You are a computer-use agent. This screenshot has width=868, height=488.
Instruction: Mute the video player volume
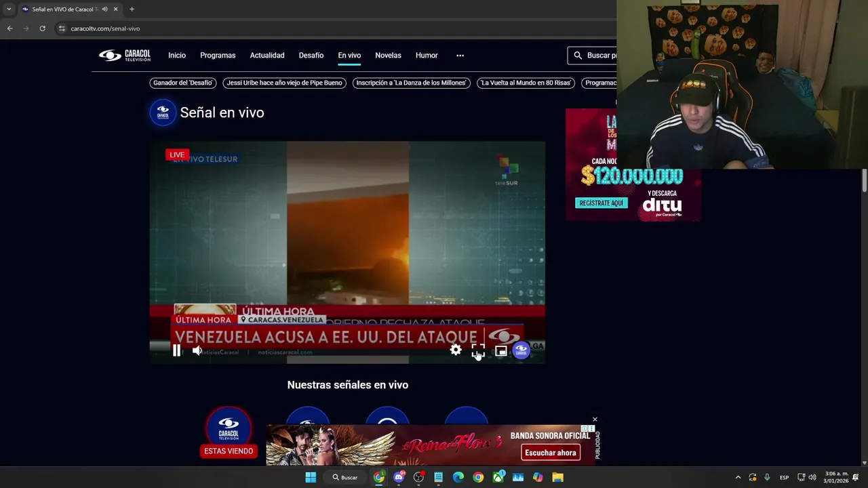pyautogui.click(x=197, y=350)
